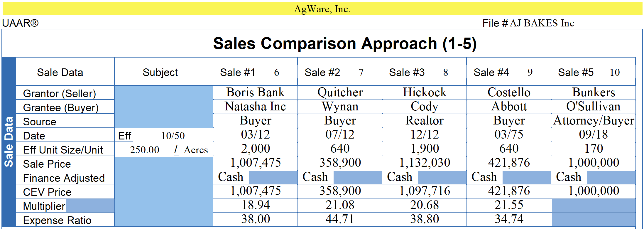The image size is (644, 229).
Task: Click the Natasha Inc grantee cell
Action: [255, 107]
